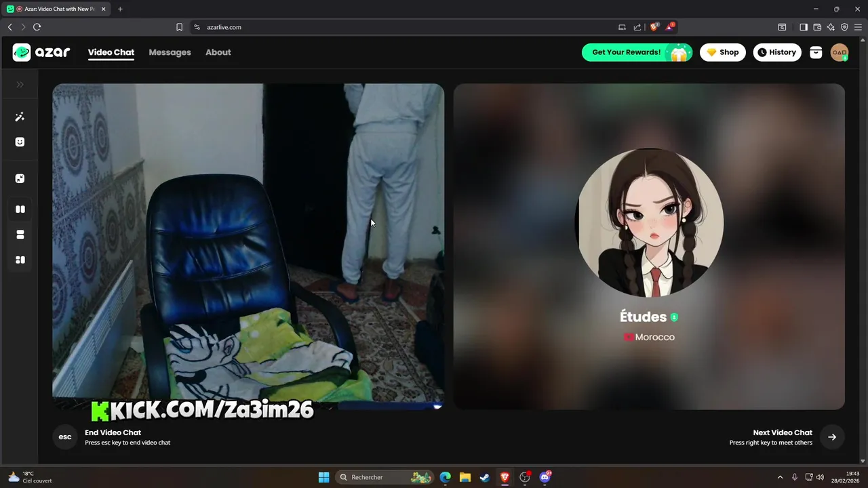Screen dimensions: 868x488
Task: Click the Morocco country label
Action: (649, 337)
